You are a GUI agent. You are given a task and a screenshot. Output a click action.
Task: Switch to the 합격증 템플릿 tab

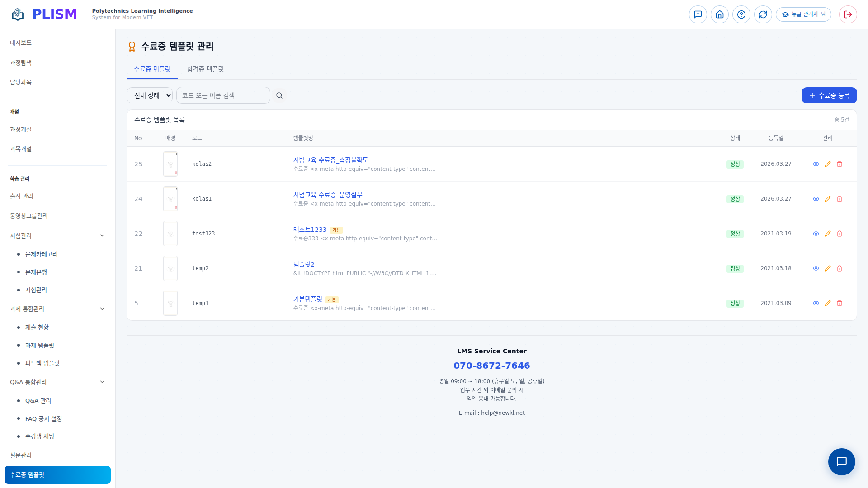205,69
